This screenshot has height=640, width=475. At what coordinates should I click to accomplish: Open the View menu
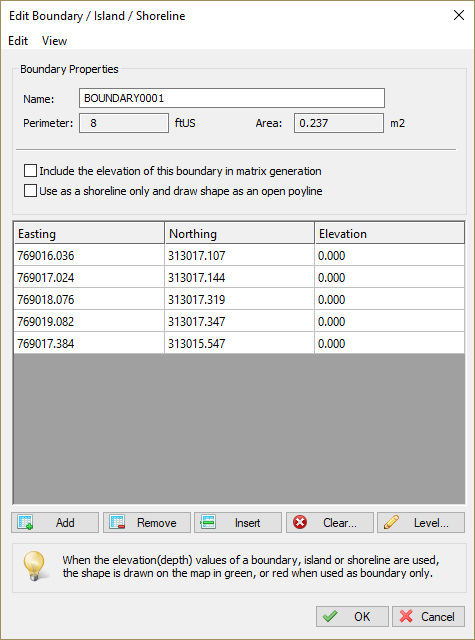click(54, 41)
